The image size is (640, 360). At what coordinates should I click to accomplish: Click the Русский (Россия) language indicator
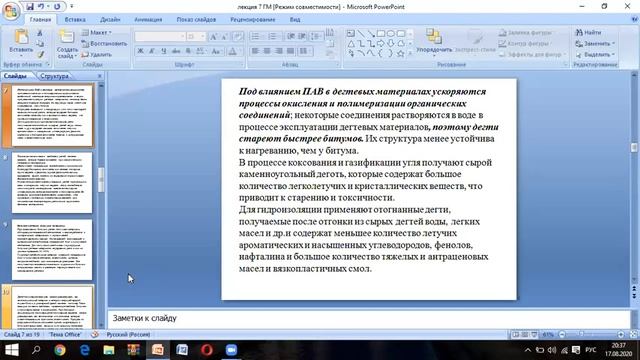click(128, 334)
